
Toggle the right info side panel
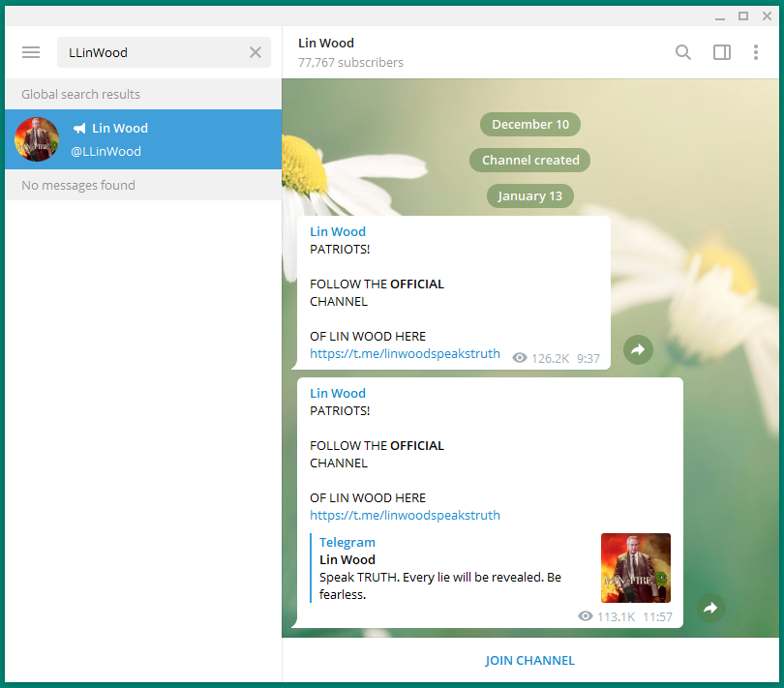722,52
